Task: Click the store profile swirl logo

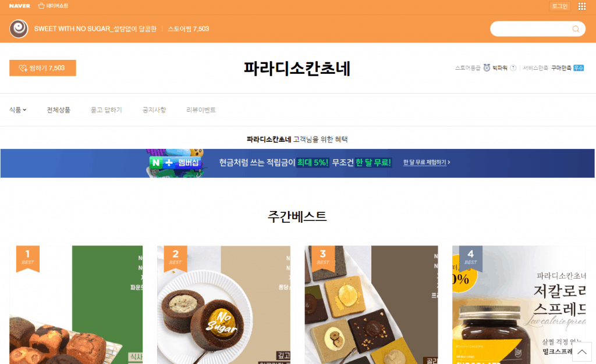Action: (x=19, y=29)
